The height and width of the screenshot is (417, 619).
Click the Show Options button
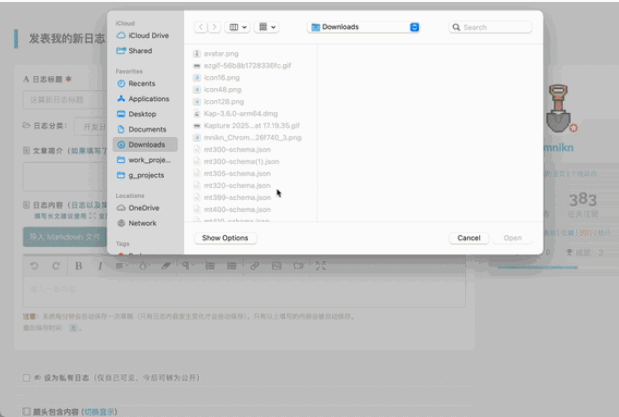click(225, 238)
